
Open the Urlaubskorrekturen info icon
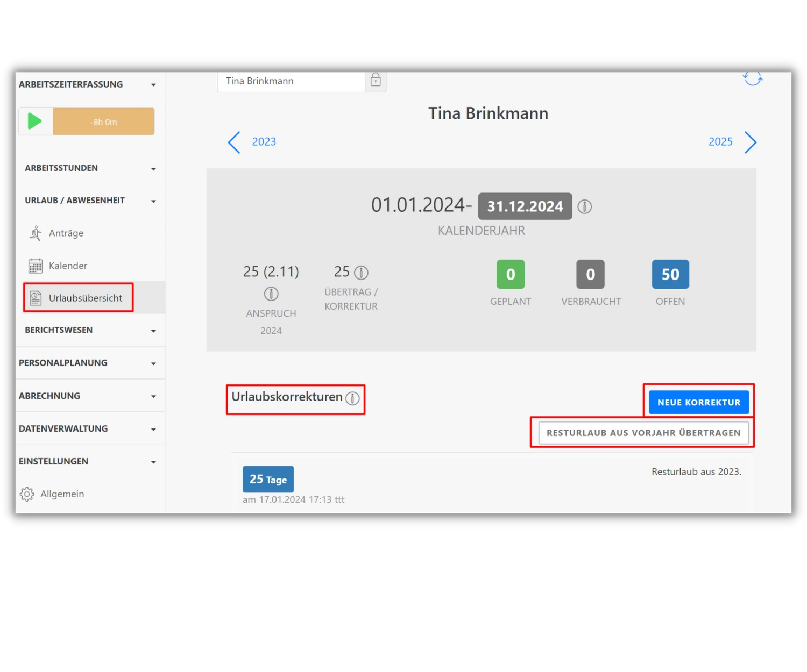pyautogui.click(x=353, y=398)
